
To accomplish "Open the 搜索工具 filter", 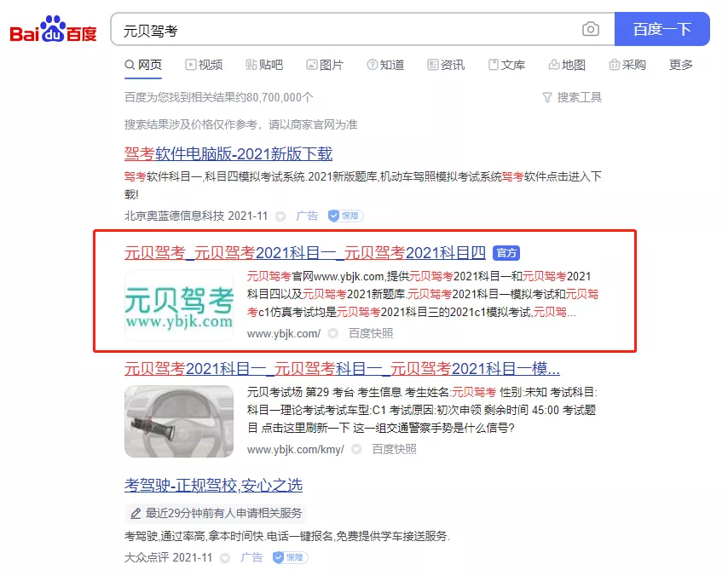I will (572, 97).
